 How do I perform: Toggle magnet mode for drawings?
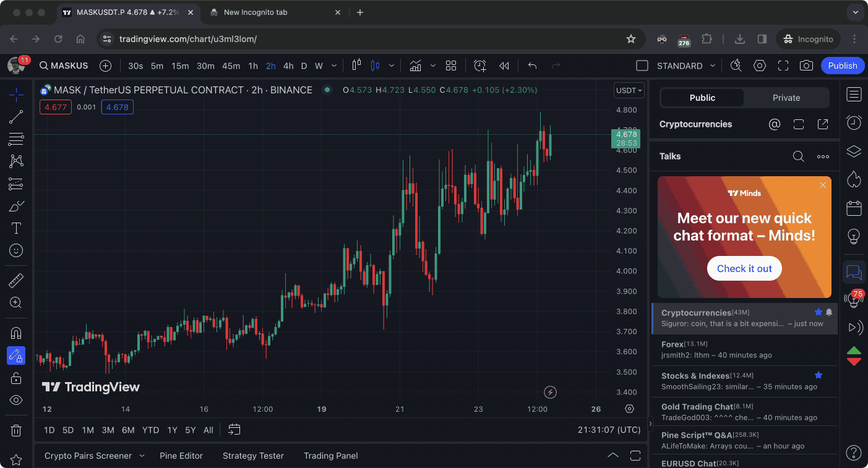coord(16,333)
